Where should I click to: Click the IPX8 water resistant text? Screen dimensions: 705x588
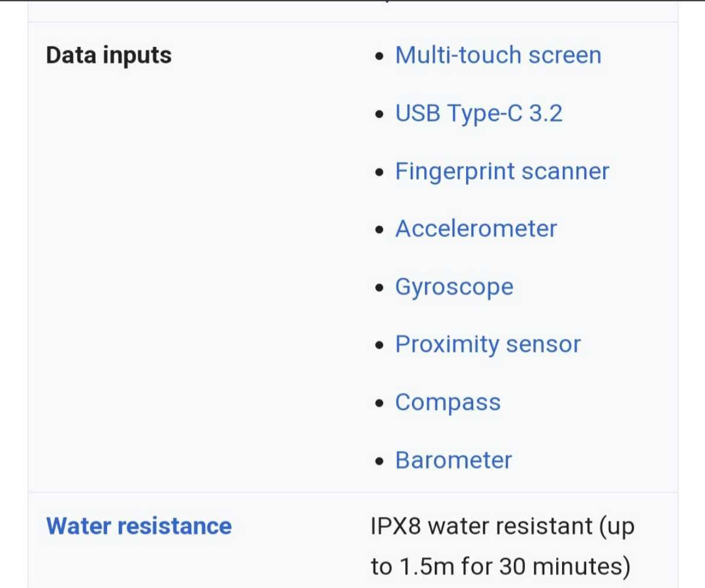pyautogui.click(x=503, y=526)
